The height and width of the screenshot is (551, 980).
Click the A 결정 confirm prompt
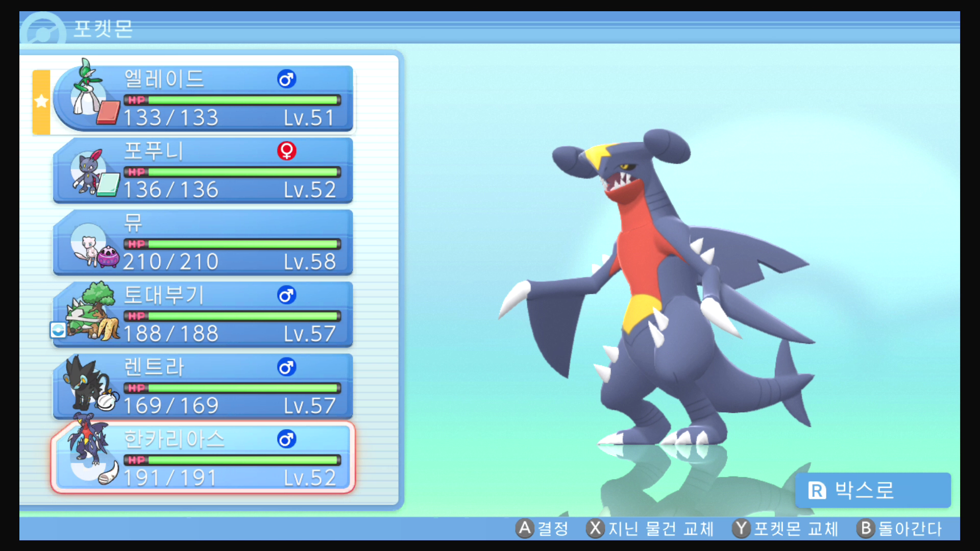pos(542,529)
